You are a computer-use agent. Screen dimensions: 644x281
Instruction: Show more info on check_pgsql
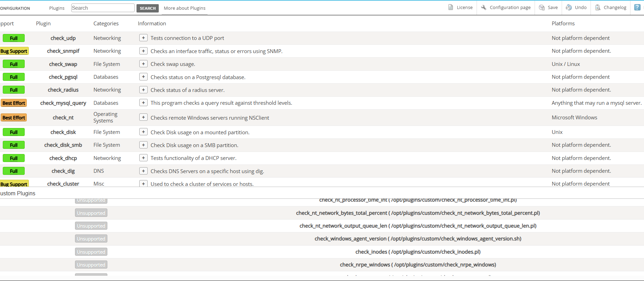click(x=143, y=77)
